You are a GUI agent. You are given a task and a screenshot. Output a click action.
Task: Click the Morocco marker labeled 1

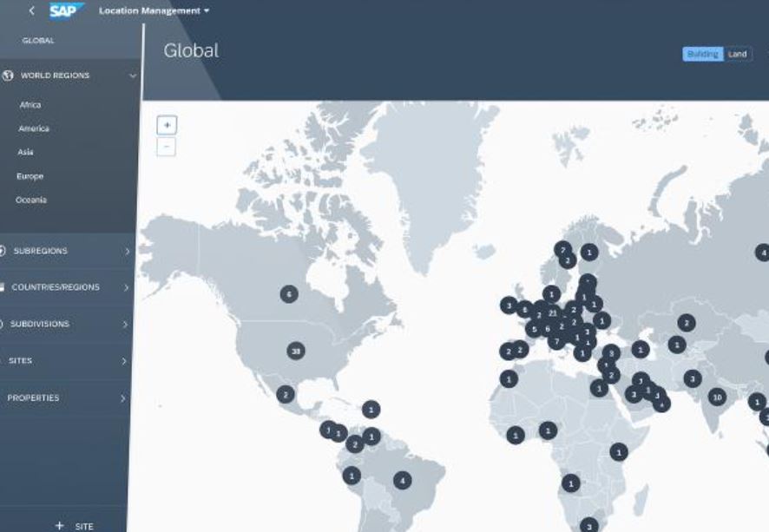pyautogui.click(x=509, y=379)
